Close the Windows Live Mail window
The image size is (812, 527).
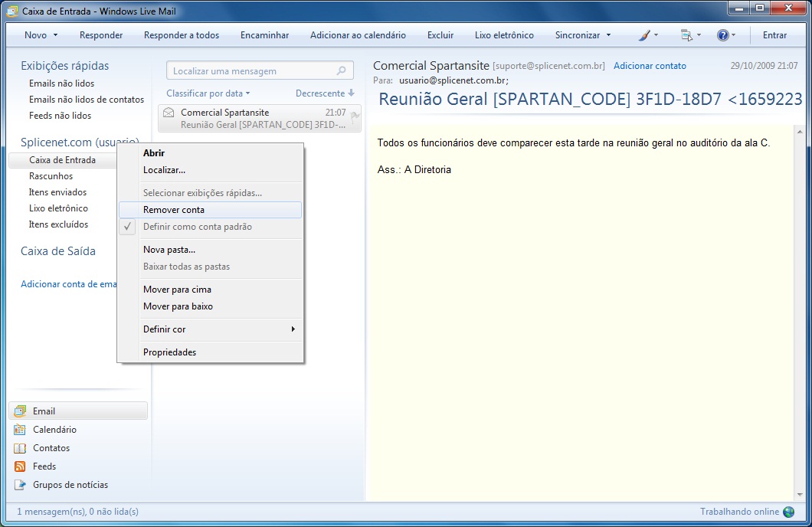[x=788, y=8]
